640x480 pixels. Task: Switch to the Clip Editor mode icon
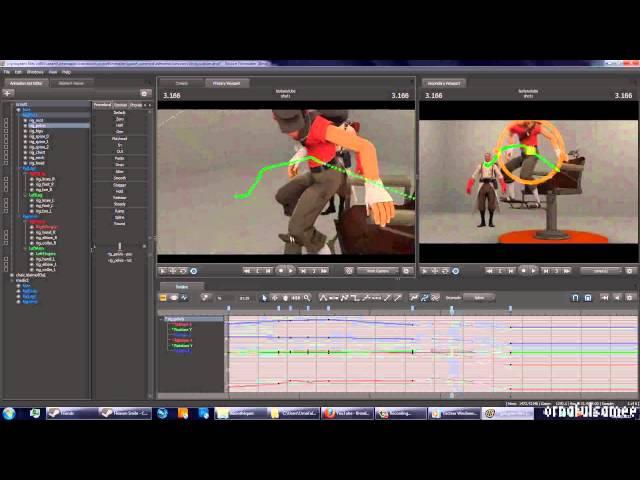pyautogui.click(x=163, y=298)
